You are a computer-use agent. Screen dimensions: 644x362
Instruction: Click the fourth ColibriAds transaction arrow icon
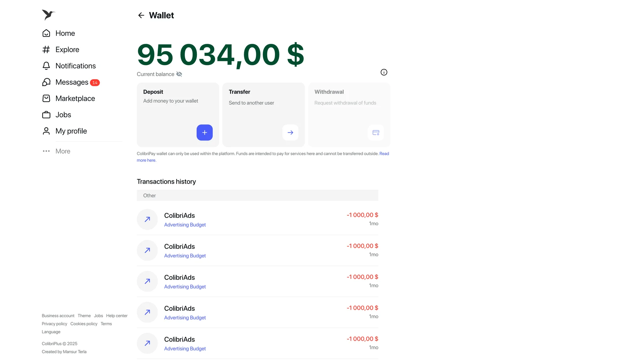click(x=147, y=312)
